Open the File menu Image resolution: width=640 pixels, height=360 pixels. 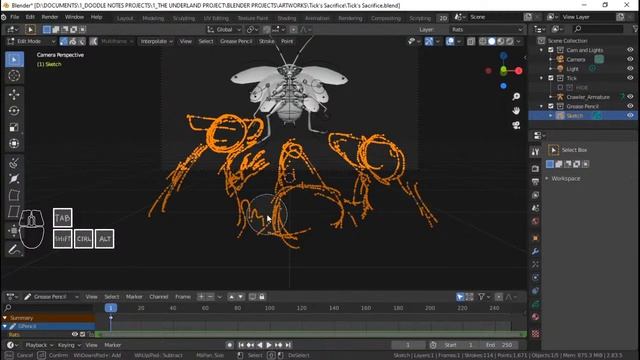(x=15, y=17)
